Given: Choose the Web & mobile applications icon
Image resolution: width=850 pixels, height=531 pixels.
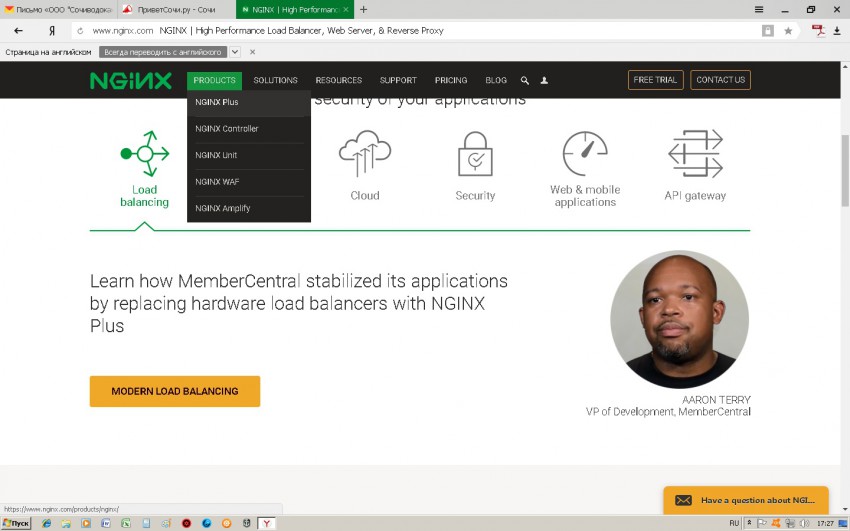Looking at the screenshot, I should (x=585, y=155).
